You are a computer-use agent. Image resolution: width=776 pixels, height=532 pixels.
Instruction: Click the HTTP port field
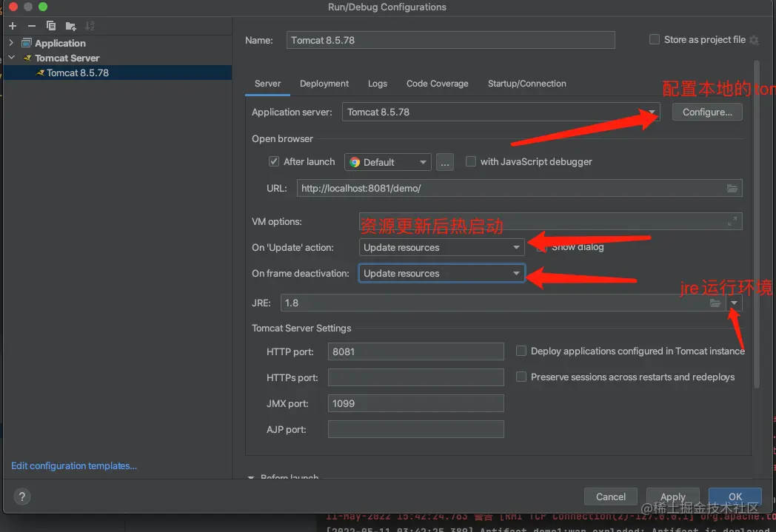click(415, 351)
